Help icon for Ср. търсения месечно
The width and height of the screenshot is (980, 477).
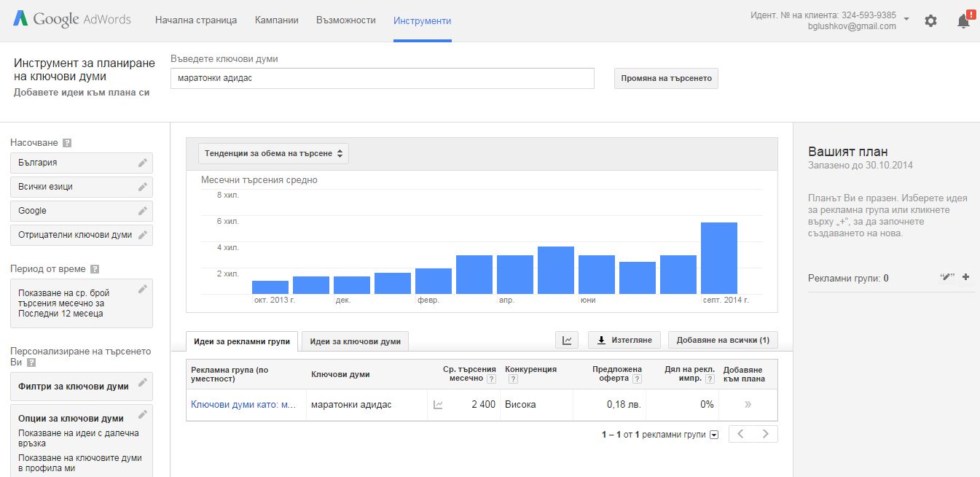coord(491,379)
